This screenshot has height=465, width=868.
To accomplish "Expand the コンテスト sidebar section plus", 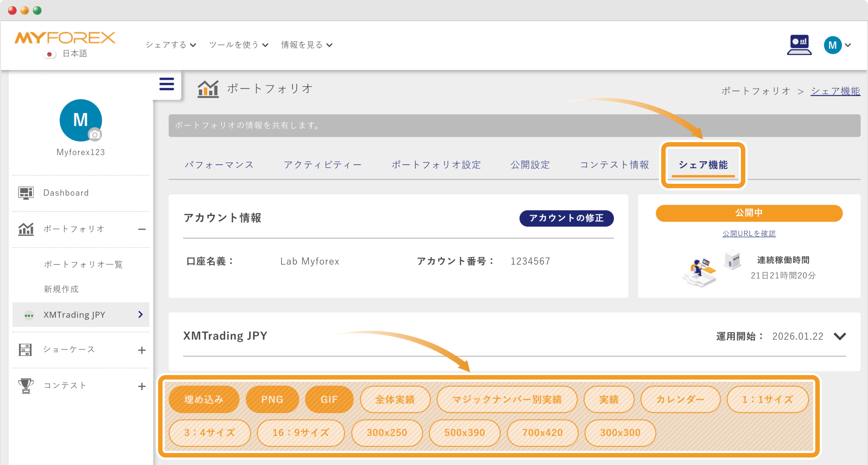I will (142, 386).
